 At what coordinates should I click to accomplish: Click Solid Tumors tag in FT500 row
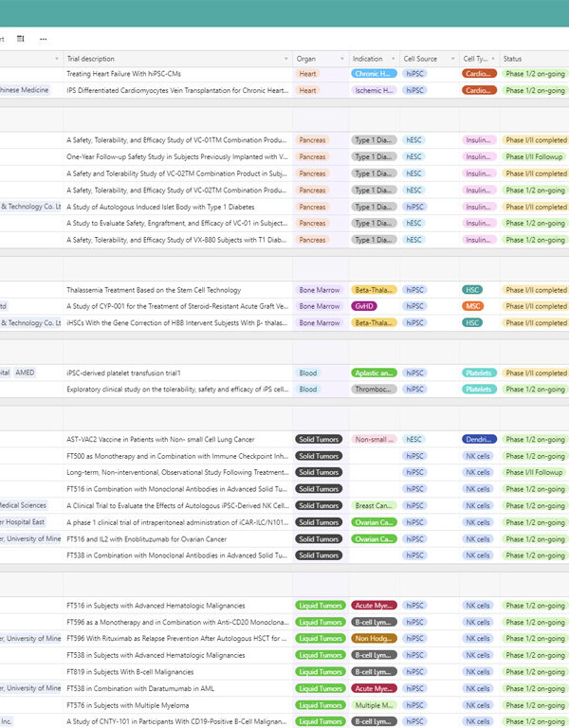coord(319,456)
